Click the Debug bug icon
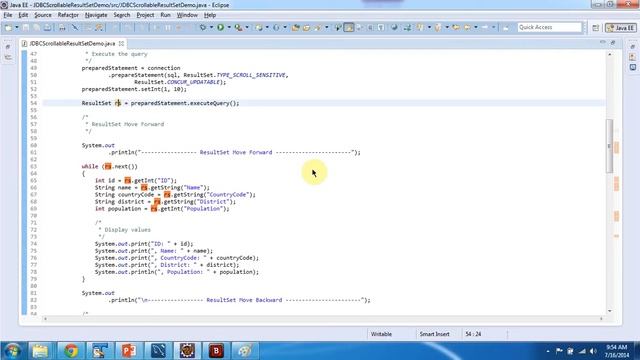This screenshot has height=360, width=640. tap(203, 27)
